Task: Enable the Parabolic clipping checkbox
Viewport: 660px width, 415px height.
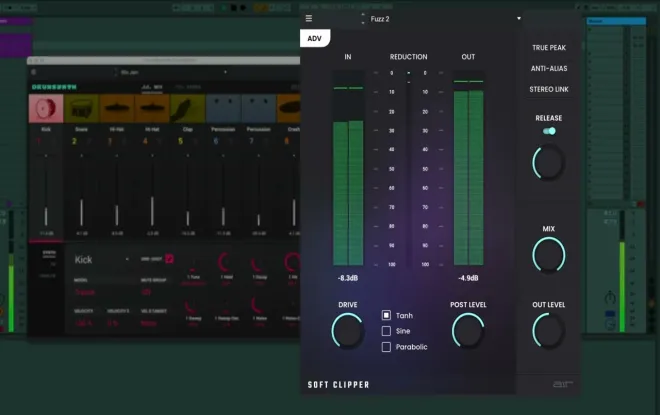Action: tap(386, 347)
